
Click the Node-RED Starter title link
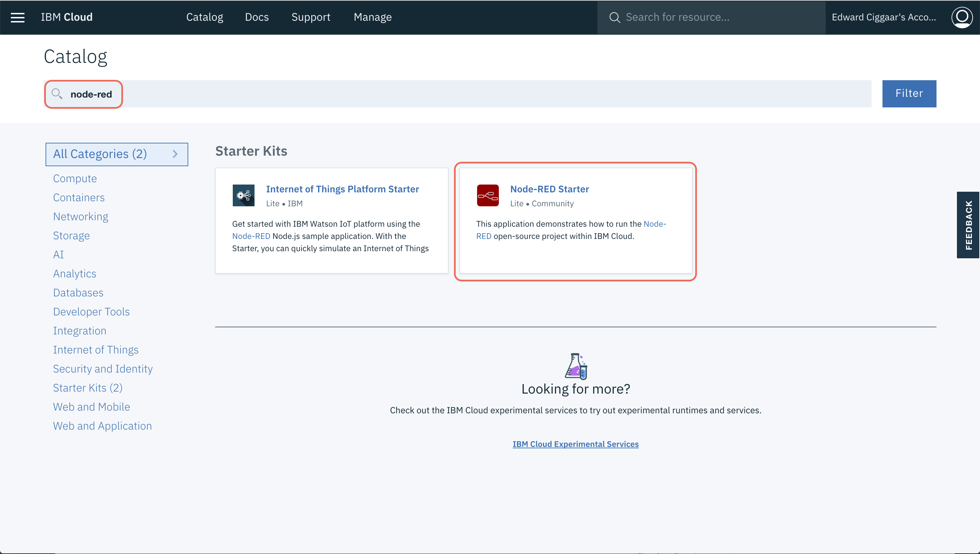click(x=549, y=189)
